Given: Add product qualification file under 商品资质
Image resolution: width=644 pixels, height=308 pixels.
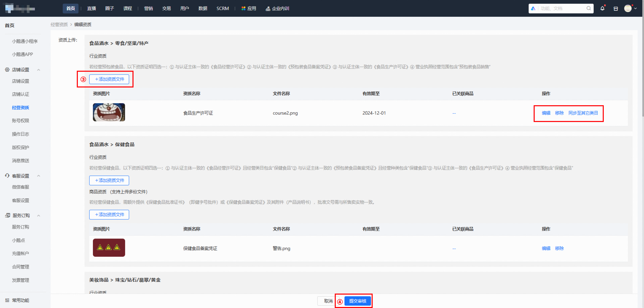Looking at the screenshot, I should (109, 215).
